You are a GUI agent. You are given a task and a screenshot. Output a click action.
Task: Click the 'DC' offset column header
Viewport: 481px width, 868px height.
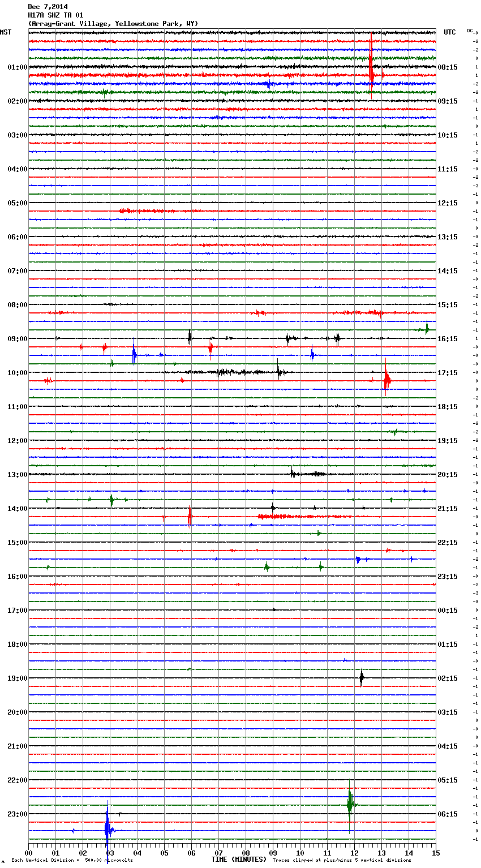click(x=470, y=31)
